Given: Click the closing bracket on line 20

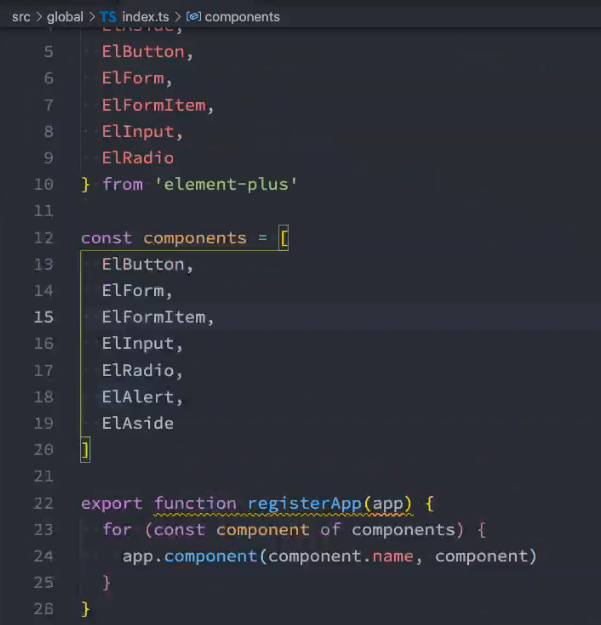Looking at the screenshot, I should pyautogui.click(x=85, y=450).
